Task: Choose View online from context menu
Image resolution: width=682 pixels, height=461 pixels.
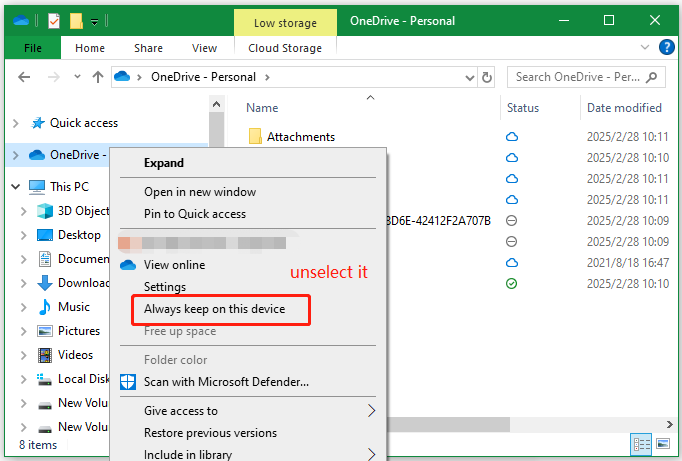Action: [174, 265]
